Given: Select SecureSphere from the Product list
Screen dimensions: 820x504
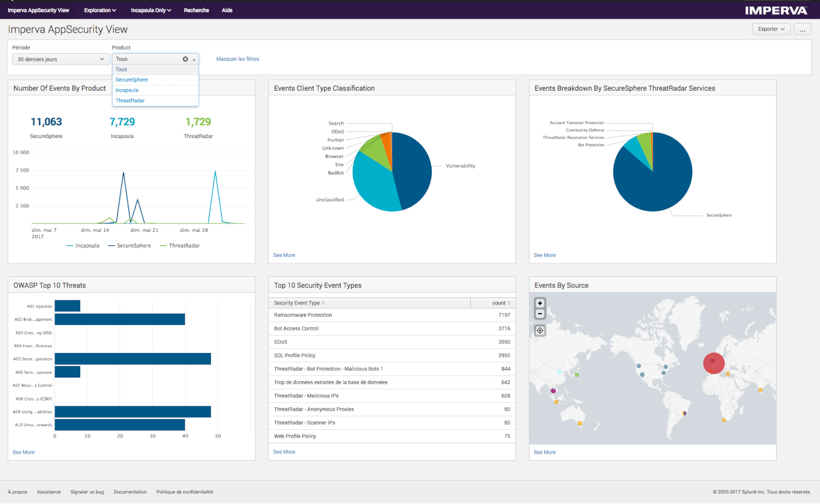Looking at the screenshot, I should (x=132, y=80).
